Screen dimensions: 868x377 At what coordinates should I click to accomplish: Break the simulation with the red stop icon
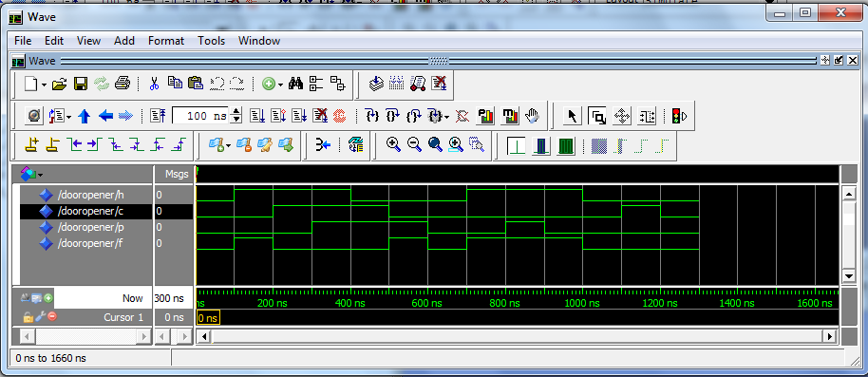point(339,116)
